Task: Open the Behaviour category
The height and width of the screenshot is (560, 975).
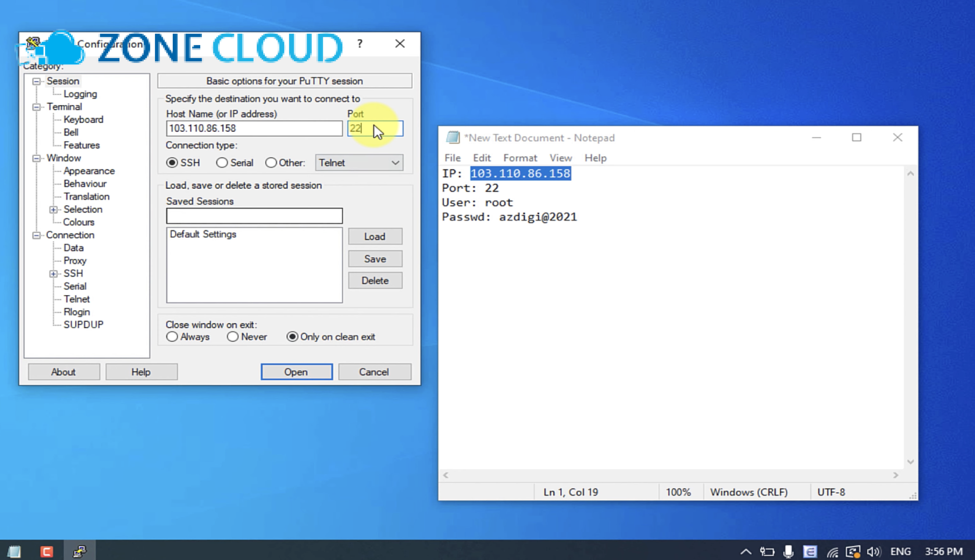Action: [x=85, y=184]
